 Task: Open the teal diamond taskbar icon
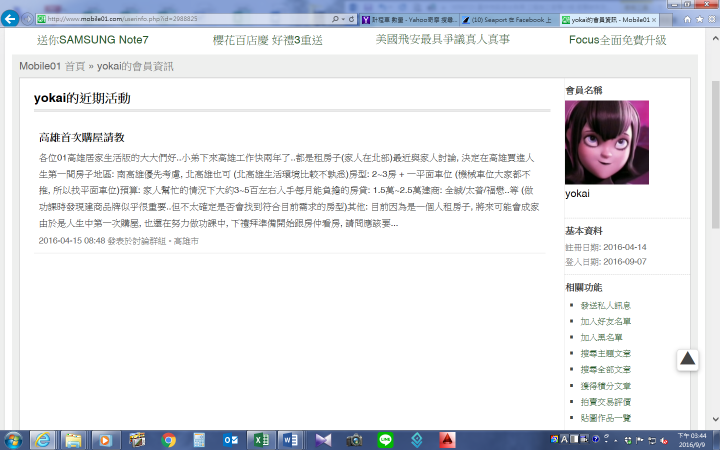tap(416, 440)
